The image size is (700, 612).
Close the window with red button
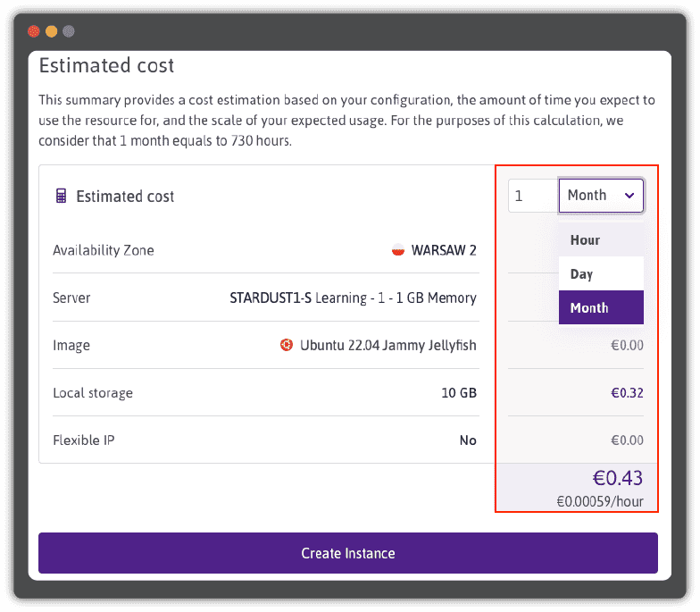click(x=34, y=31)
